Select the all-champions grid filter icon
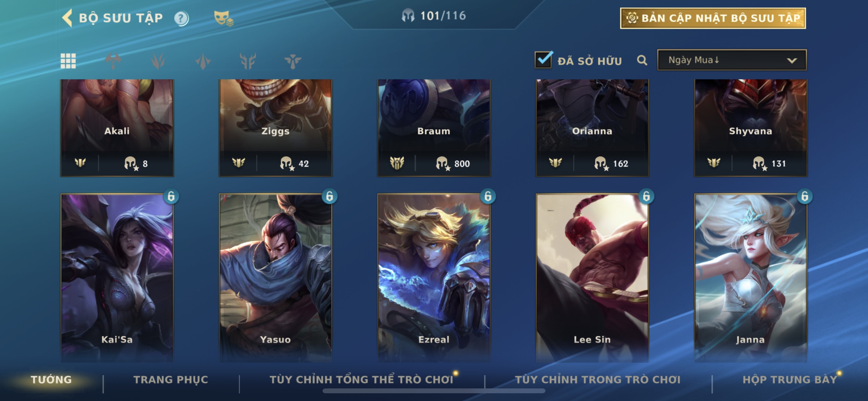 click(68, 61)
